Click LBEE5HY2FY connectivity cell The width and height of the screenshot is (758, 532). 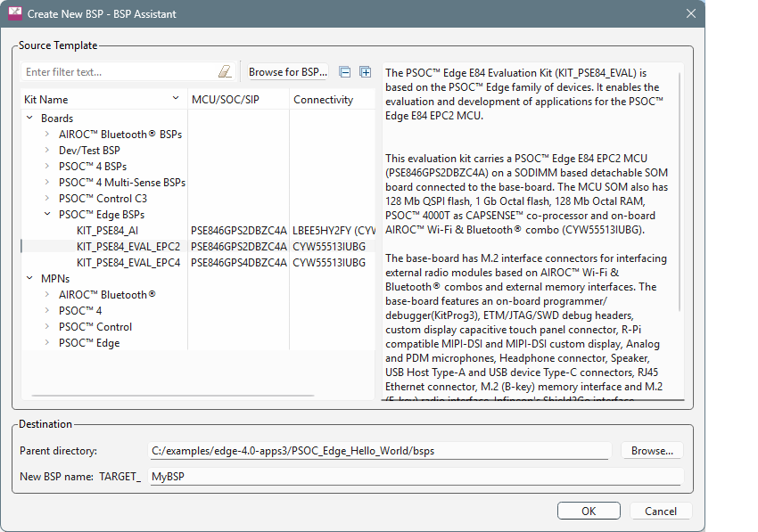click(x=334, y=231)
